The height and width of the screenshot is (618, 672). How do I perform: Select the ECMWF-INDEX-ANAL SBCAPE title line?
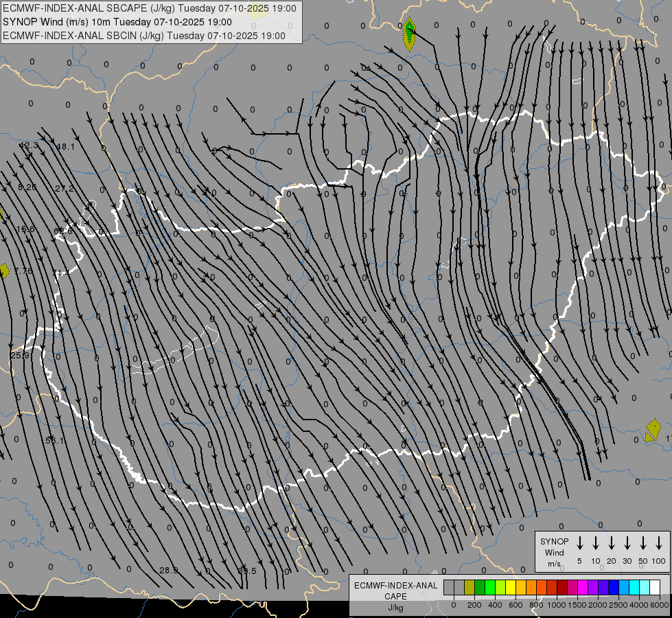point(150,8)
